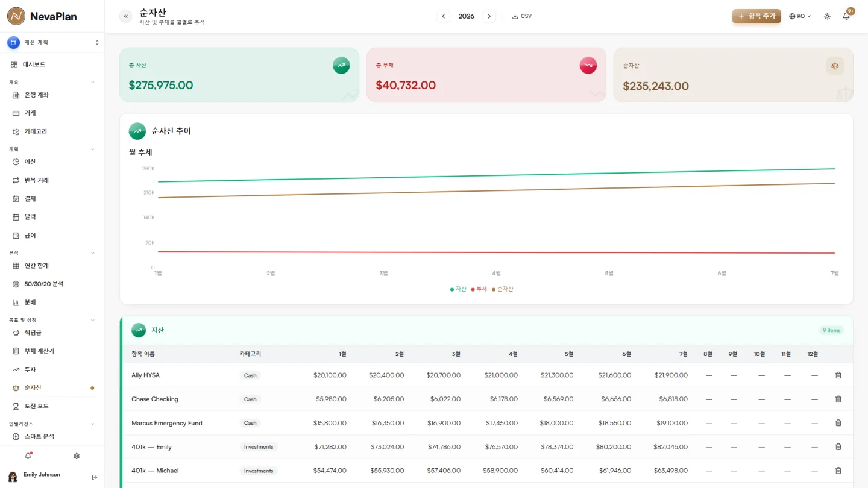Open the KO language dropdown

click(x=800, y=16)
